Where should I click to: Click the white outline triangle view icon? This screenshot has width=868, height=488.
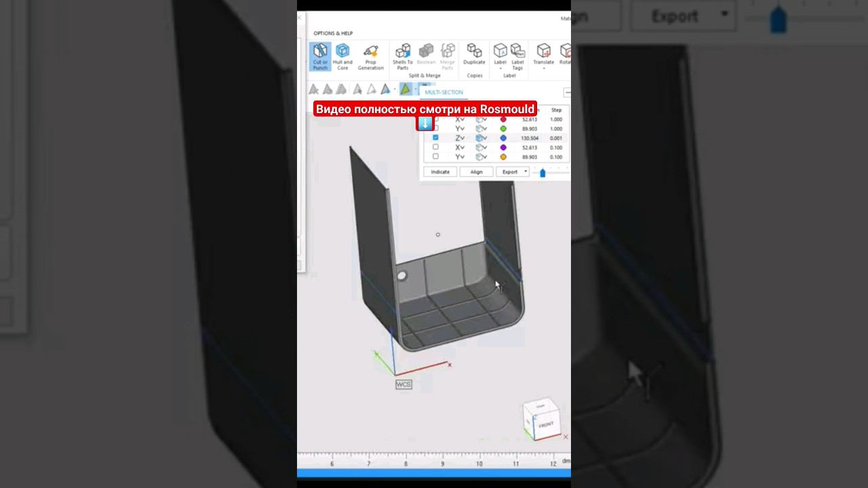[371, 89]
